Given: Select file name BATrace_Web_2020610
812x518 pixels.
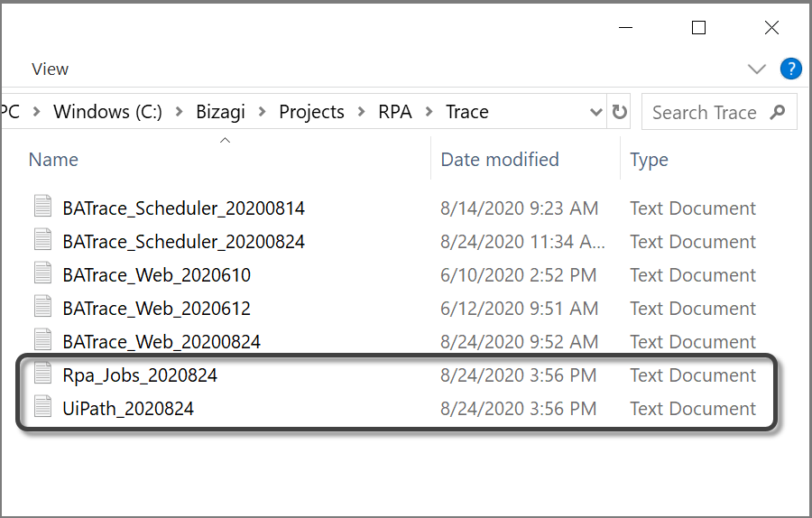Looking at the screenshot, I should (x=156, y=275).
